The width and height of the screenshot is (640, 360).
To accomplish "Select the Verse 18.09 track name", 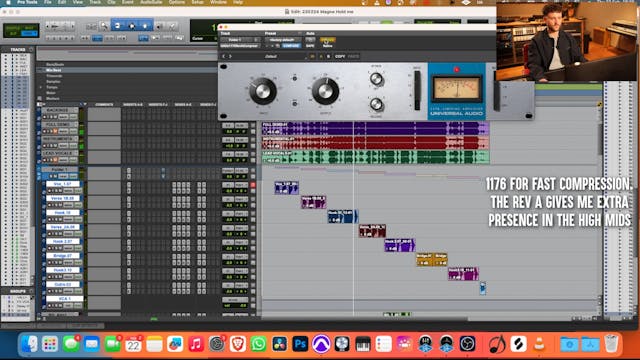I will tap(62, 198).
